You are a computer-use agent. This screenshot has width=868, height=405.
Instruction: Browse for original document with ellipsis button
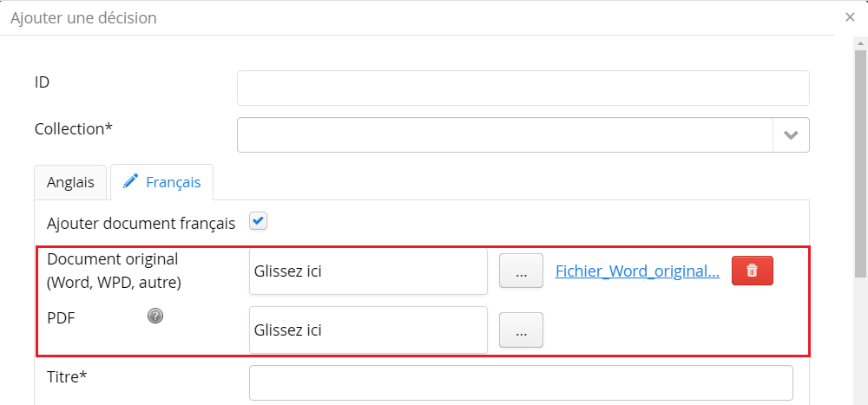click(x=521, y=271)
